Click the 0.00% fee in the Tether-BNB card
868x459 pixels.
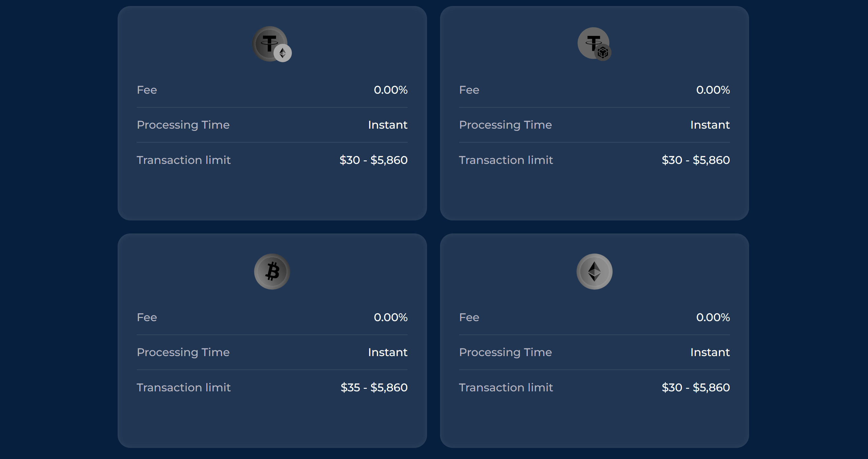(x=713, y=90)
